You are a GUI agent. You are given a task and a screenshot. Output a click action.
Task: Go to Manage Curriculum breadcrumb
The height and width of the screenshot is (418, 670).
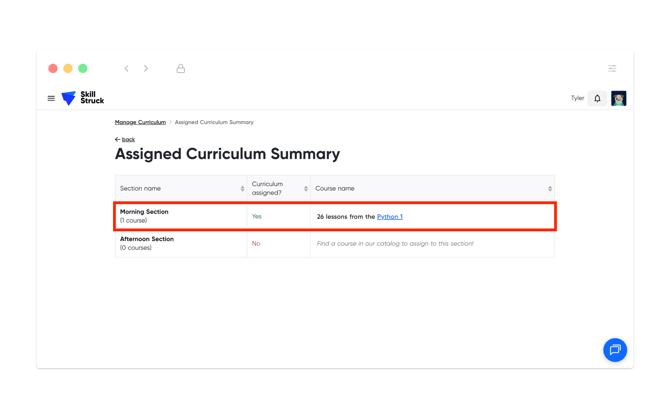pos(140,122)
